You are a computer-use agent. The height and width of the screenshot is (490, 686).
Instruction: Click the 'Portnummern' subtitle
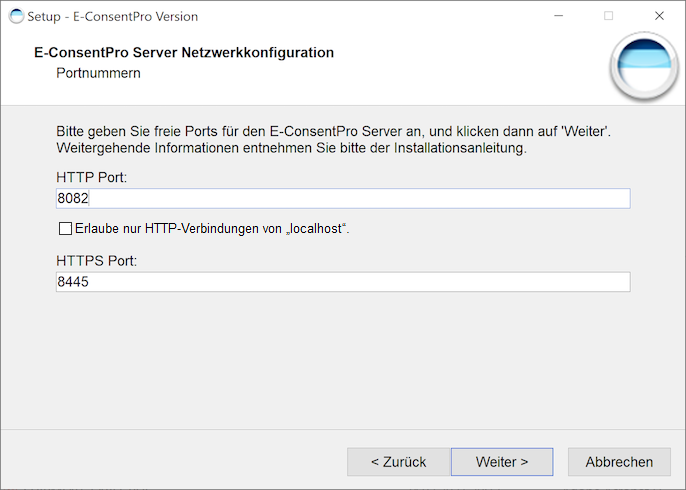pyautogui.click(x=98, y=73)
